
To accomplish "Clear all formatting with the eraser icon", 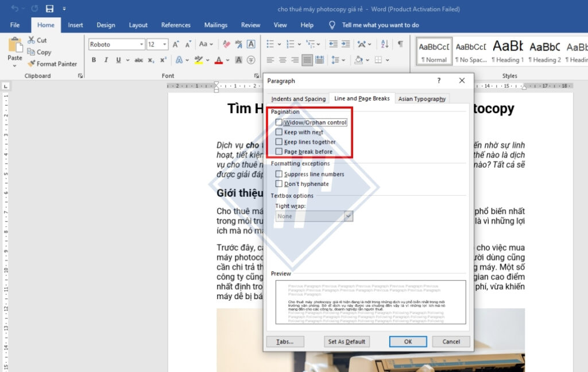I will point(226,44).
